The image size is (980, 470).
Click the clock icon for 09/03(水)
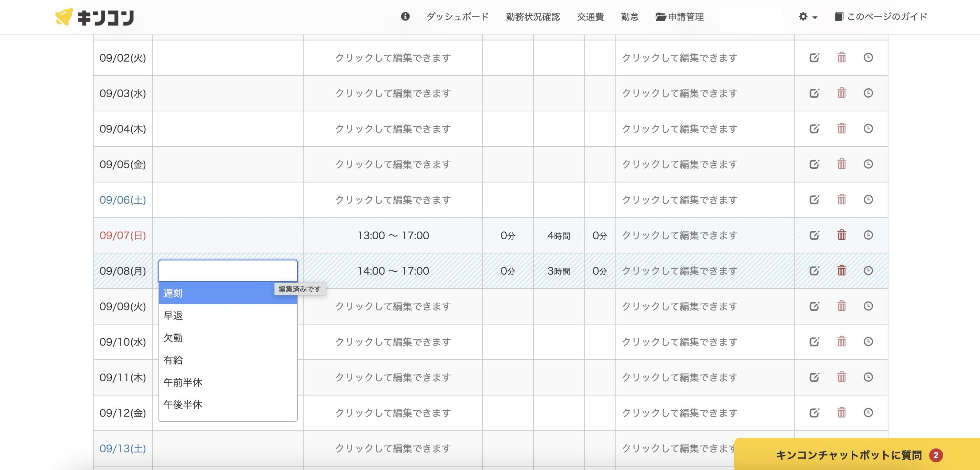868,93
